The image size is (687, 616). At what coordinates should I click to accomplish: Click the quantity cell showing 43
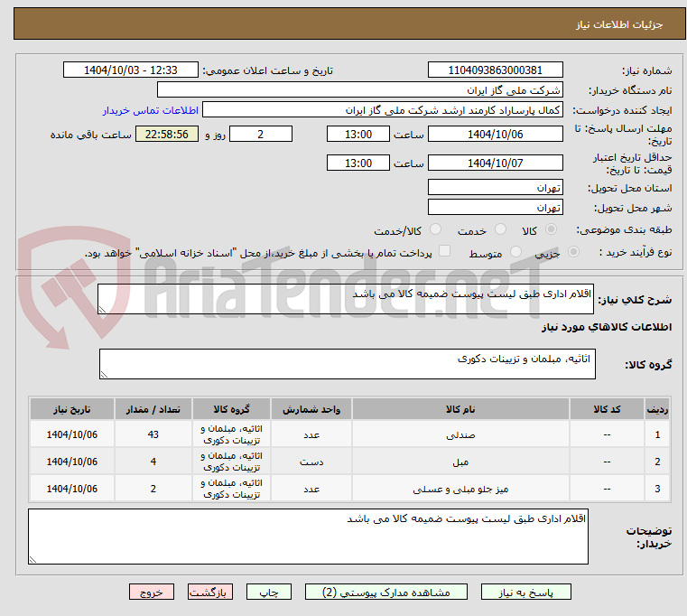point(153,434)
